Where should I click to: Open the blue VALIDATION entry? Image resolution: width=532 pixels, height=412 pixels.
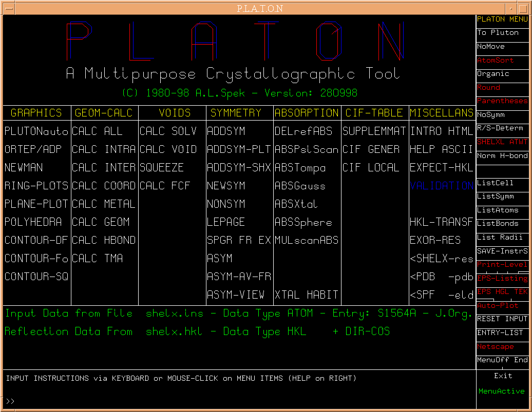tap(442, 186)
